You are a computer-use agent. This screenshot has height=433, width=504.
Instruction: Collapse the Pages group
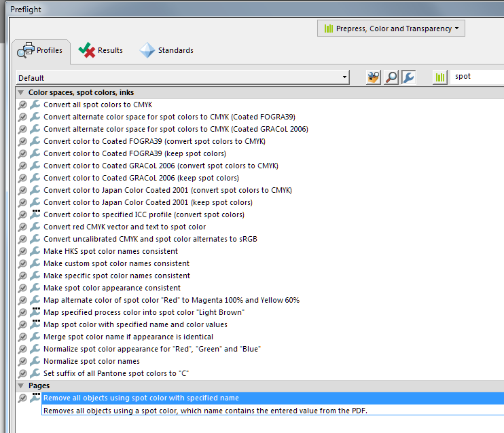(21, 385)
